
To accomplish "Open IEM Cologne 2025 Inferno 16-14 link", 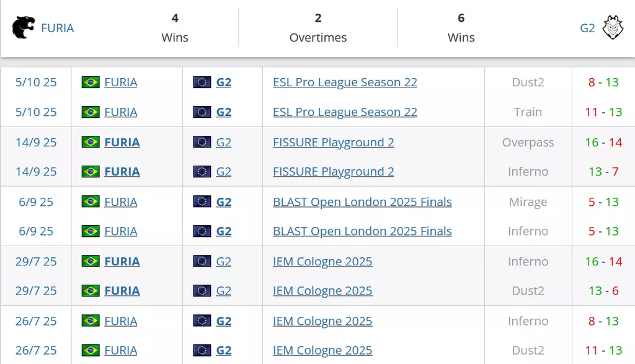I will (x=322, y=261).
